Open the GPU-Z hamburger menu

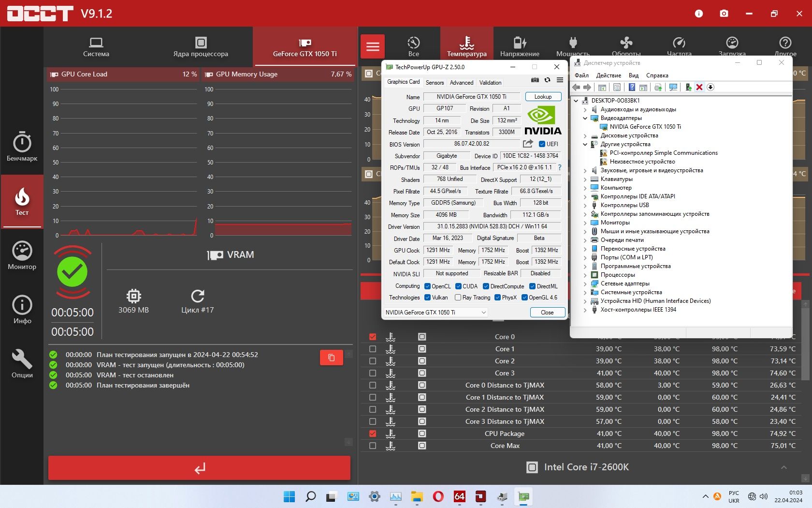click(x=560, y=80)
